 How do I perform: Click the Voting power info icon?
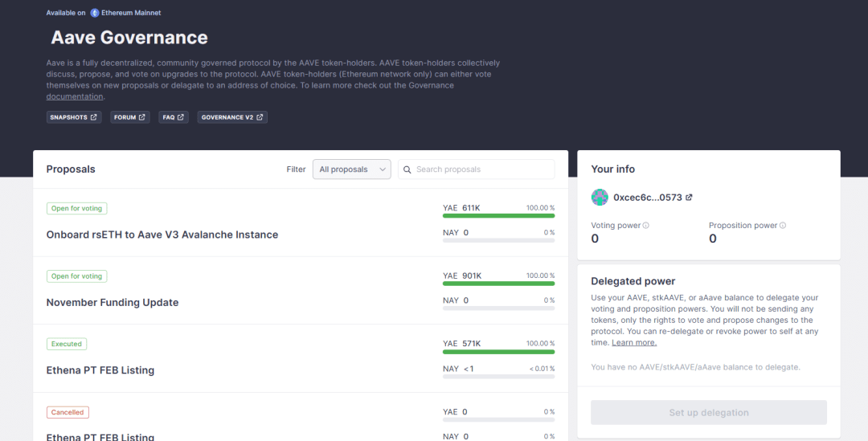(645, 225)
